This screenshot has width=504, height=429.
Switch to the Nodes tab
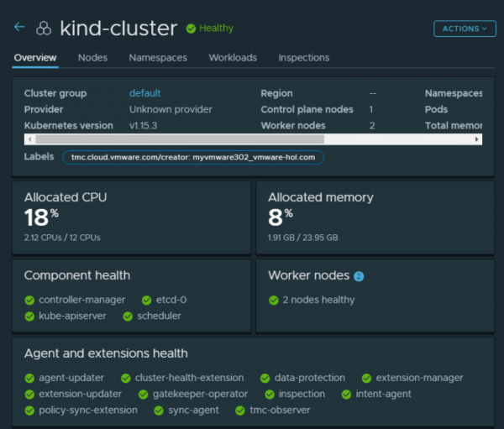click(92, 58)
